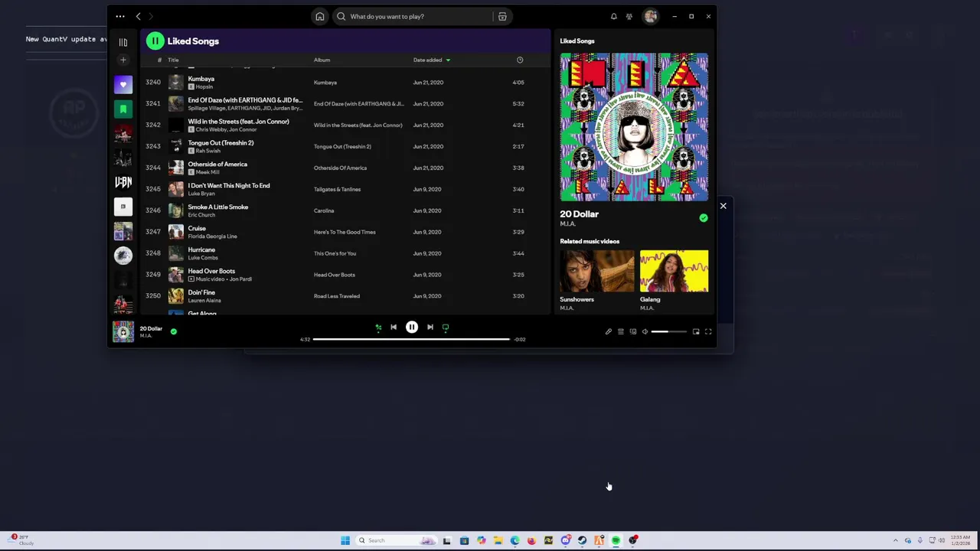
Task: Select the song Kumbaya row title
Action: click(201, 79)
